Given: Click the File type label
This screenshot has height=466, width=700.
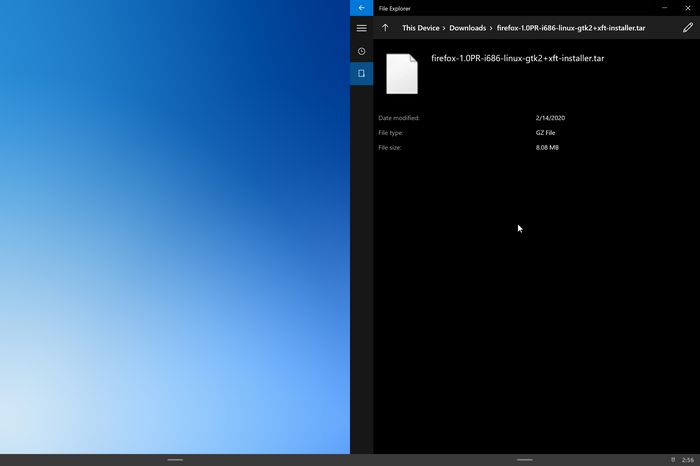Looking at the screenshot, I should pos(391,133).
